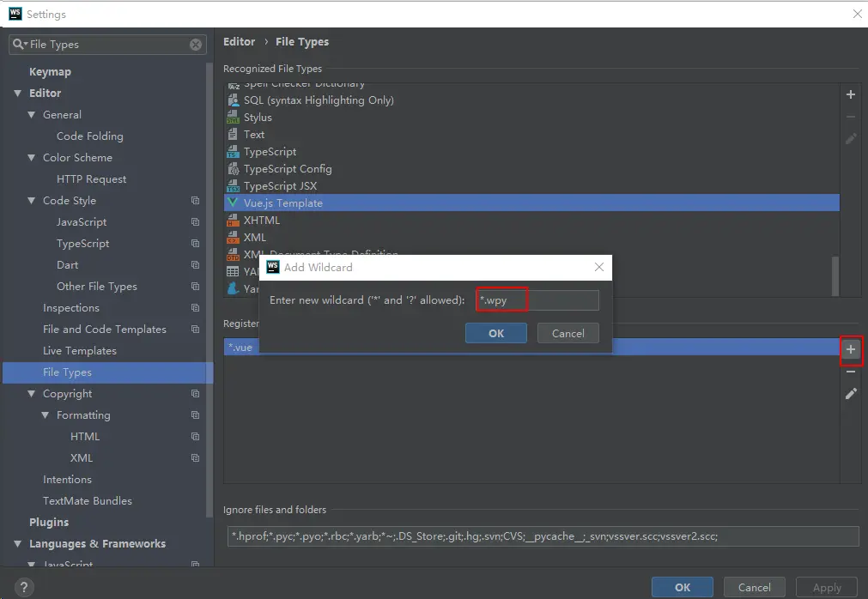This screenshot has width=868, height=599.
Task: Click the Vue.js Template file type icon
Action: (x=233, y=203)
